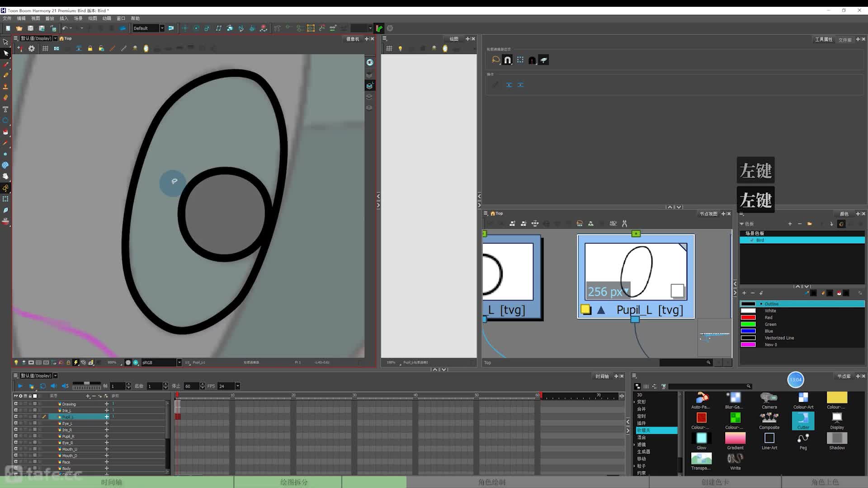
Task: Open the 文件 menu
Action: click(7, 19)
